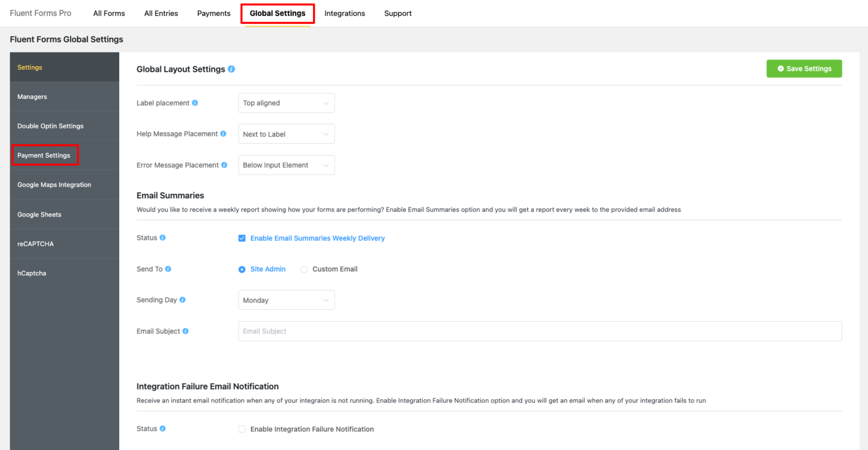Open the Label placement dropdown
The height and width of the screenshot is (450, 868).
click(x=286, y=103)
